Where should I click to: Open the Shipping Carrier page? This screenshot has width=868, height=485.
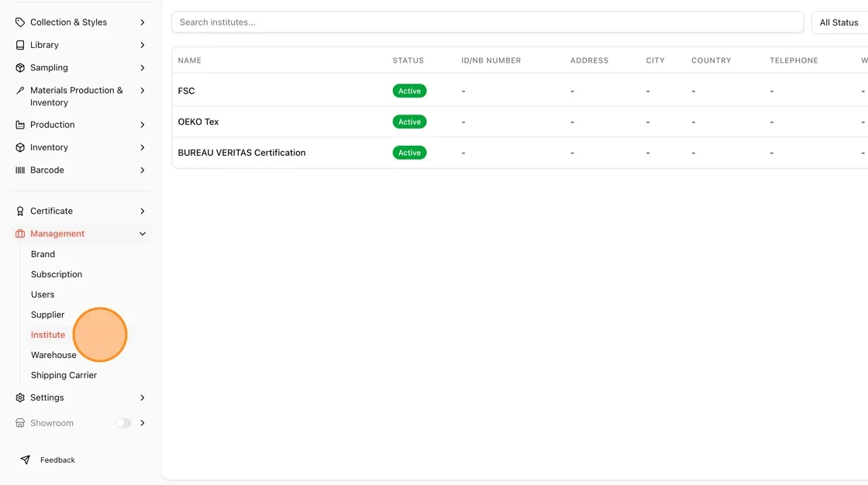[x=64, y=376]
